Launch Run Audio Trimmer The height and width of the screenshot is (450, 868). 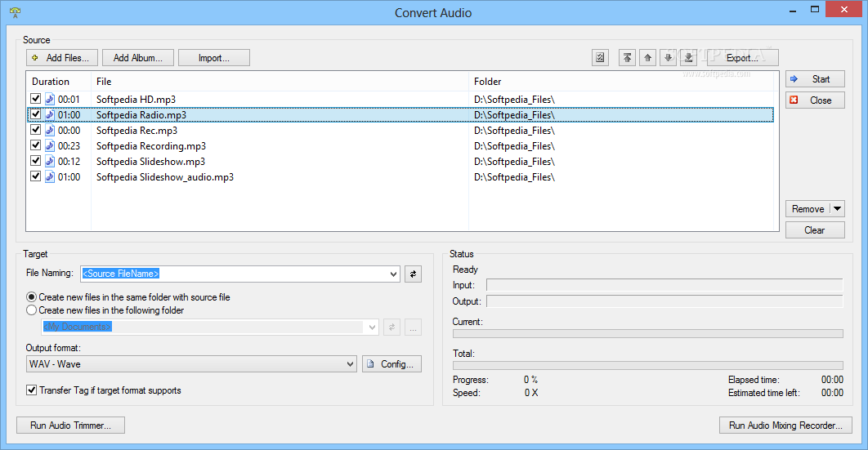tap(70, 425)
